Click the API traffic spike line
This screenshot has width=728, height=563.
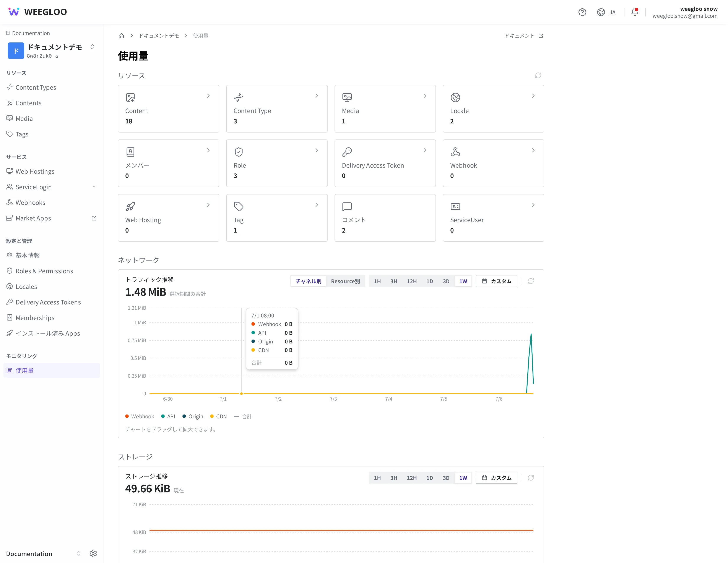[530, 363]
